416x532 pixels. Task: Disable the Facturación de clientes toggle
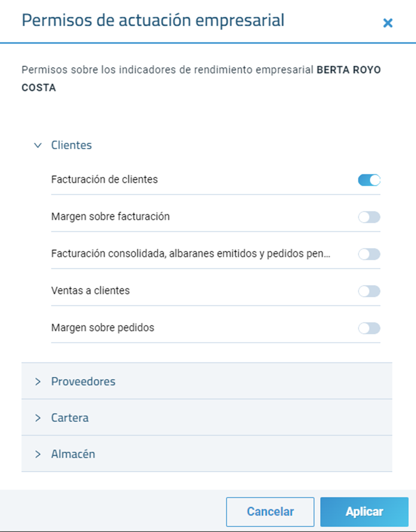[x=369, y=180]
